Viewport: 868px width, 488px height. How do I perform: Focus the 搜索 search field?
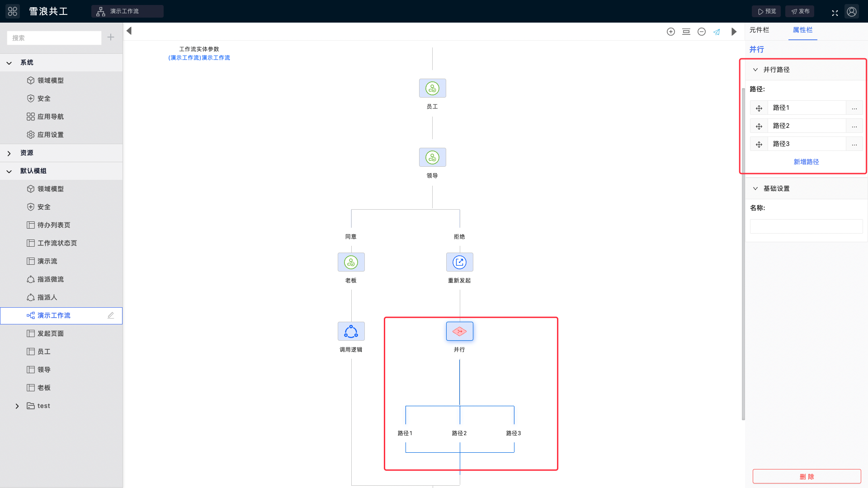[x=54, y=38]
